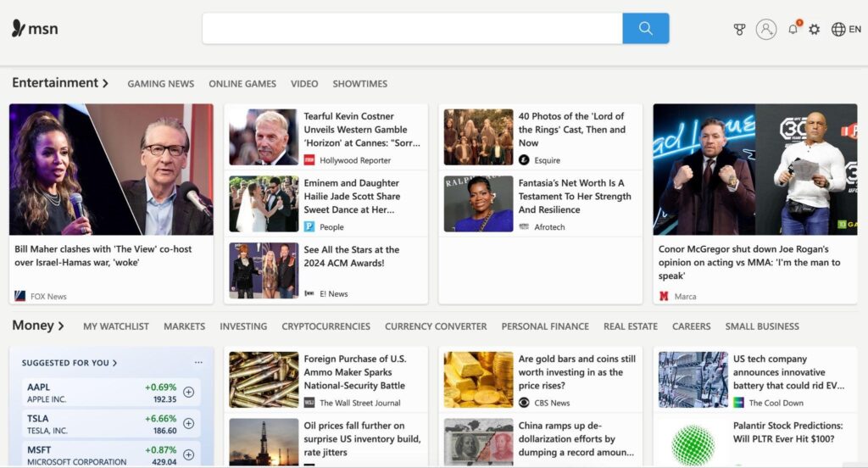Click the Hollywood Reporter source icon
Image resolution: width=868 pixels, height=468 pixels.
pyautogui.click(x=309, y=160)
